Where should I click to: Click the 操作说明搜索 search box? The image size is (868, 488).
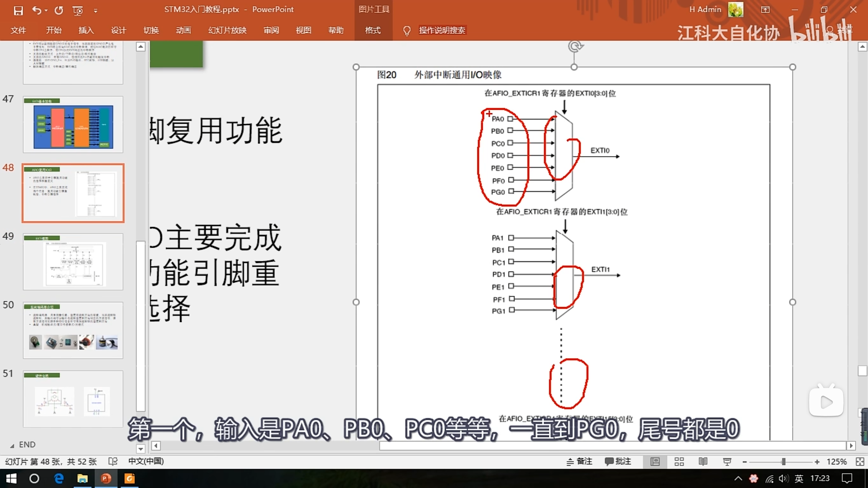pos(442,30)
